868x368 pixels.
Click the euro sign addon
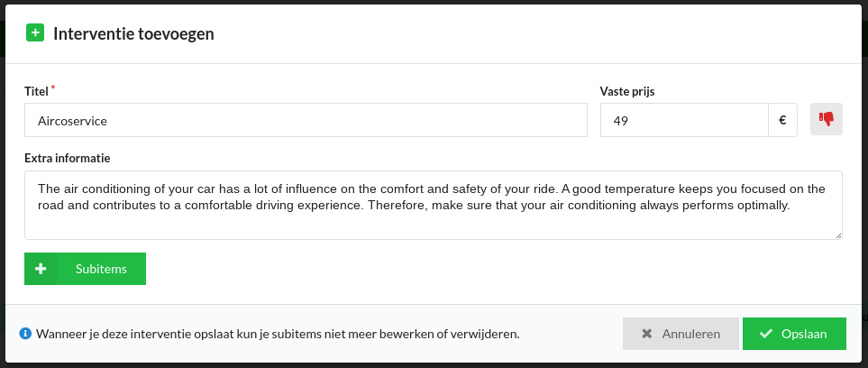[782, 120]
